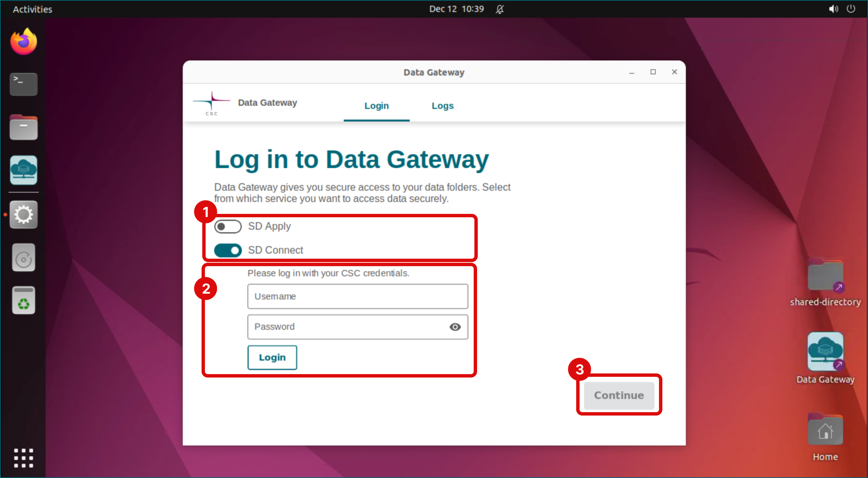Screen dimensions: 868x478
Task: Click 'Please log in with your CSC credentials.' text
Action: [328, 273]
